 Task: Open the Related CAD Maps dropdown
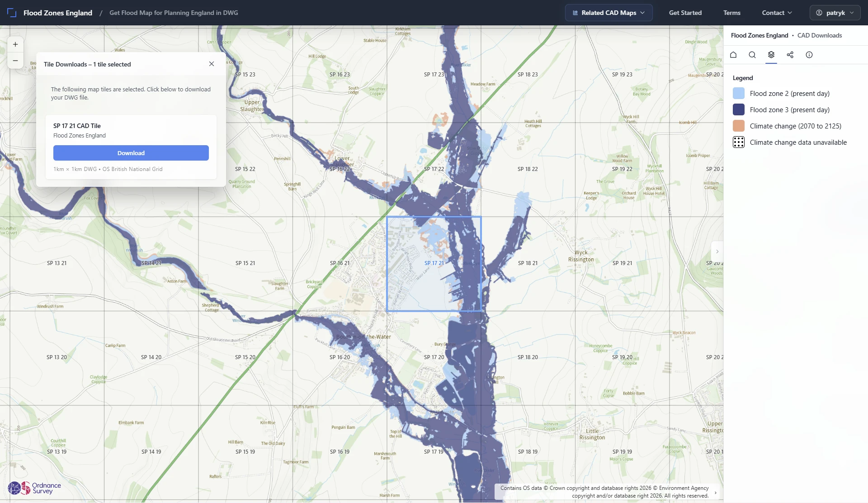(609, 13)
